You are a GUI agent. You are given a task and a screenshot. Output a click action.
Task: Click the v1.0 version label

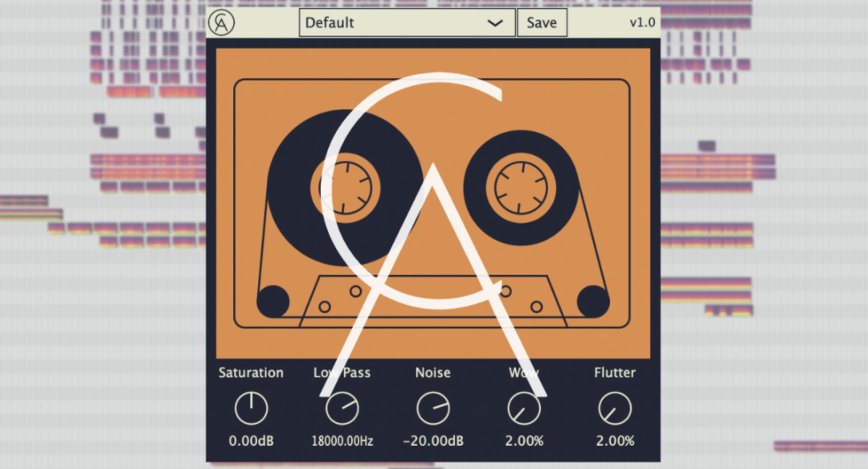click(x=642, y=23)
